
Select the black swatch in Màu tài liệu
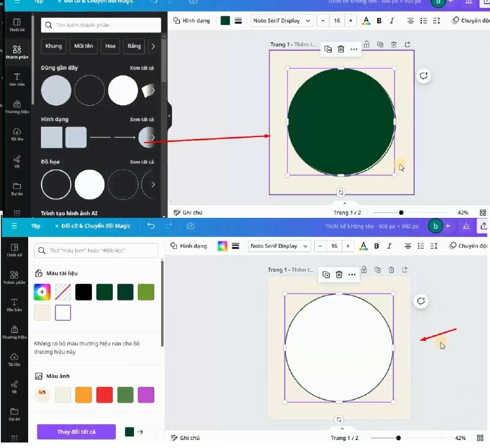83,293
